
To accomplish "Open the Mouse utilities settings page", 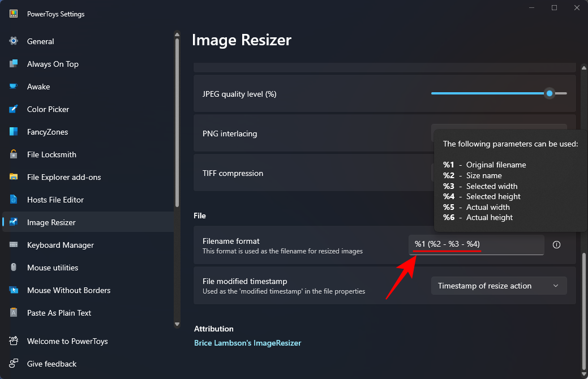I will pos(53,268).
